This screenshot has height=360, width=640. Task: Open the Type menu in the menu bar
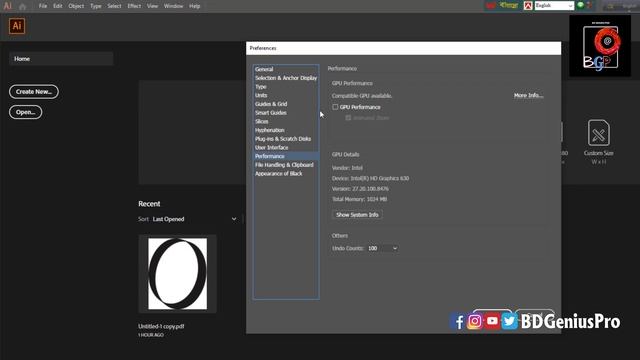tap(96, 6)
